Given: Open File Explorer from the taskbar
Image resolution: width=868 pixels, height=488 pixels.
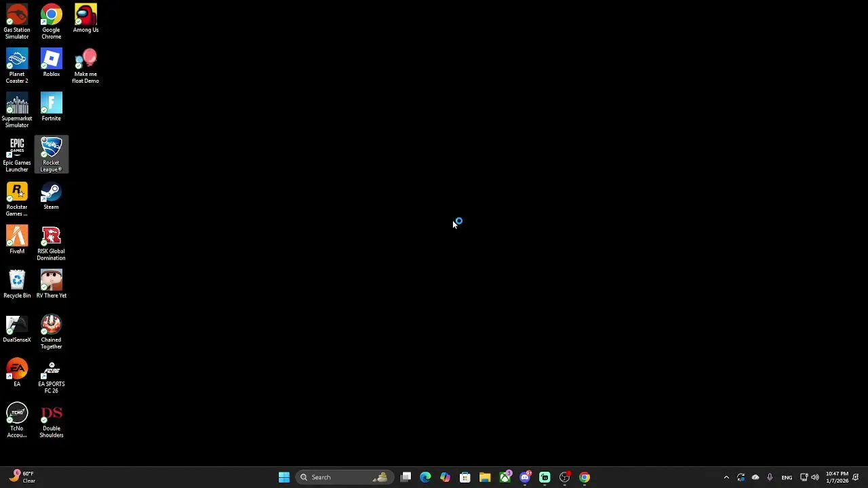Looking at the screenshot, I should tap(485, 477).
